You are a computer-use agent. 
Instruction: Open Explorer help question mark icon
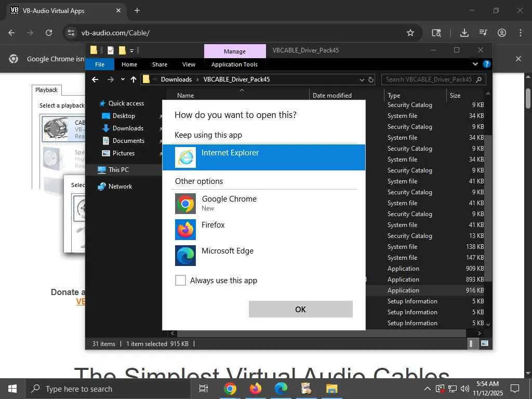[x=486, y=64]
